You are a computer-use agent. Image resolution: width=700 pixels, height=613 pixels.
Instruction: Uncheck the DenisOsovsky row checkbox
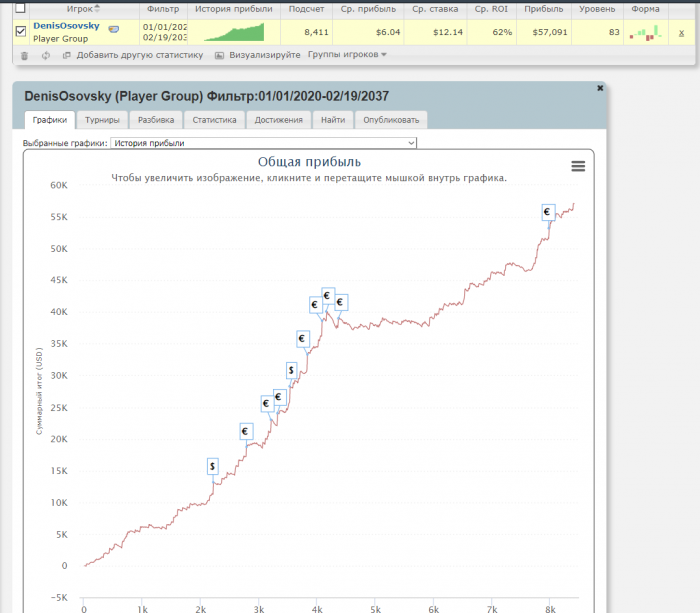[21, 32]
